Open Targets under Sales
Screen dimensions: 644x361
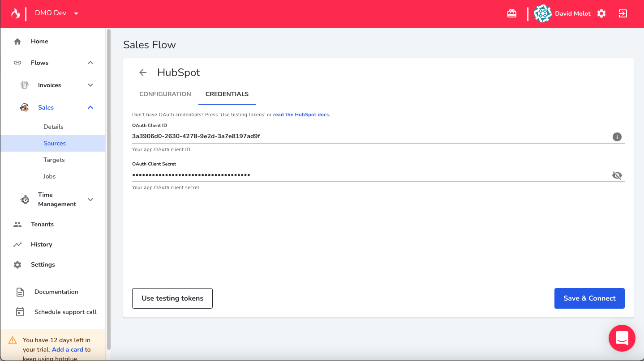(54, 160)
